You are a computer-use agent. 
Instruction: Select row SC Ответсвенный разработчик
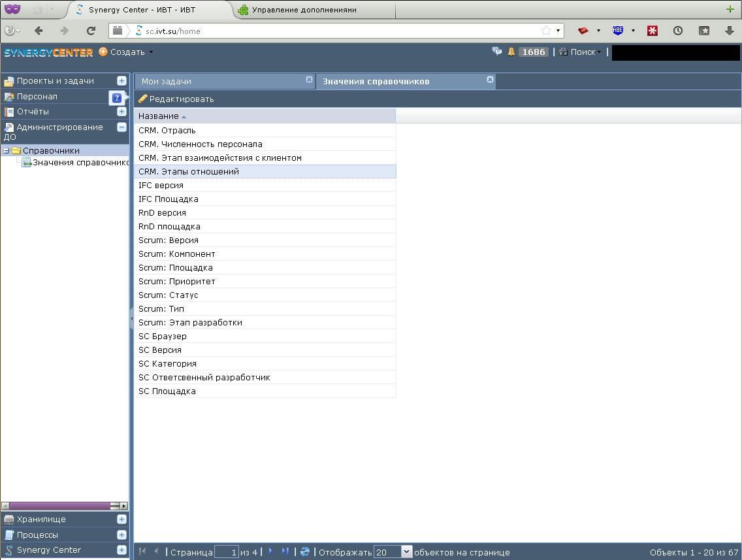tap(265, 377)
